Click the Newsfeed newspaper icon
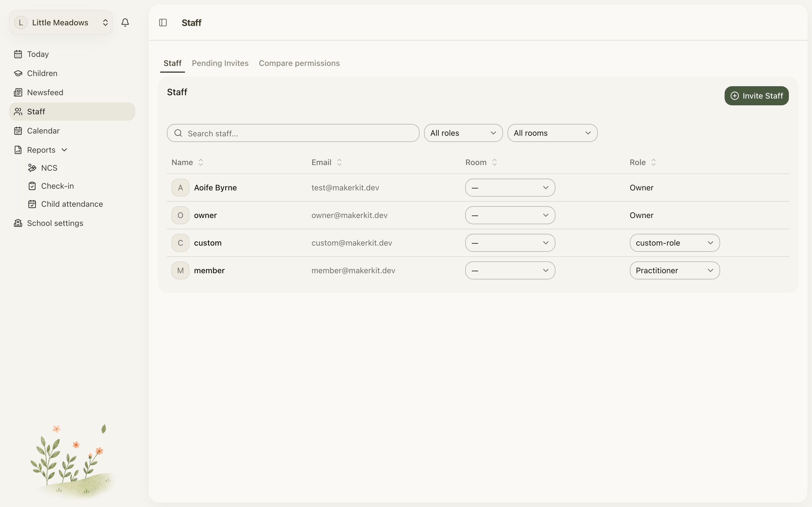 18,92
